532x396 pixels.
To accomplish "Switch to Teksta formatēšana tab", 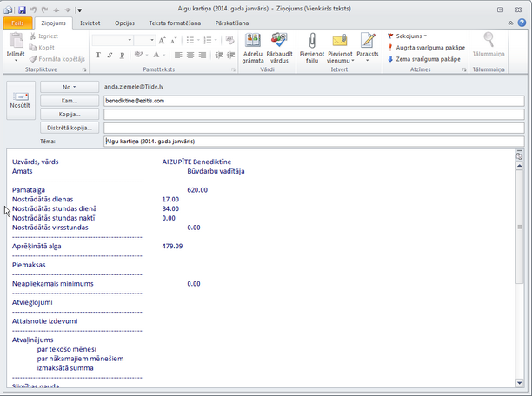I will pyautogui.click(x=175, y=23).
